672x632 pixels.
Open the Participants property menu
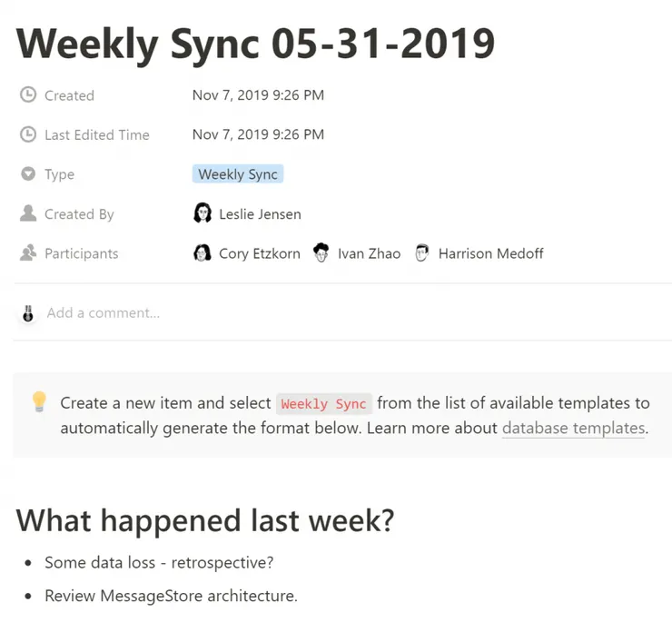tap(81, 253)
